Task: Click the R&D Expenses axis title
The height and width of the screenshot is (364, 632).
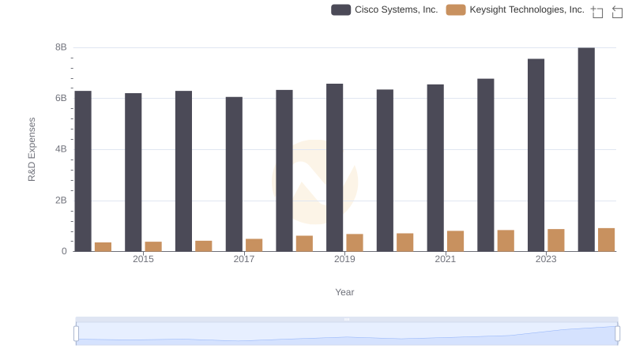Action: (x=32, y=149)
